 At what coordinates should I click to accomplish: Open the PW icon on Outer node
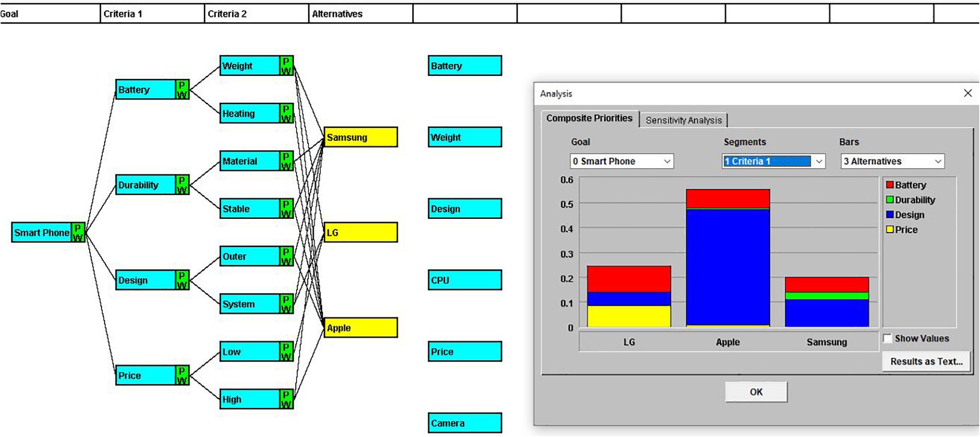click(x=286, y=256)
